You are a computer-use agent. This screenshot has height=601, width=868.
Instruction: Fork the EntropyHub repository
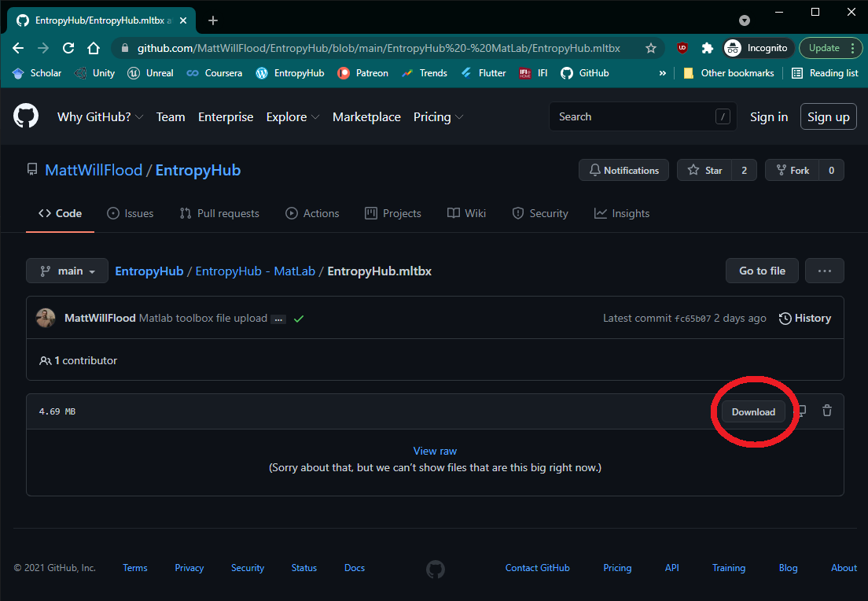(x=793, y=170)
